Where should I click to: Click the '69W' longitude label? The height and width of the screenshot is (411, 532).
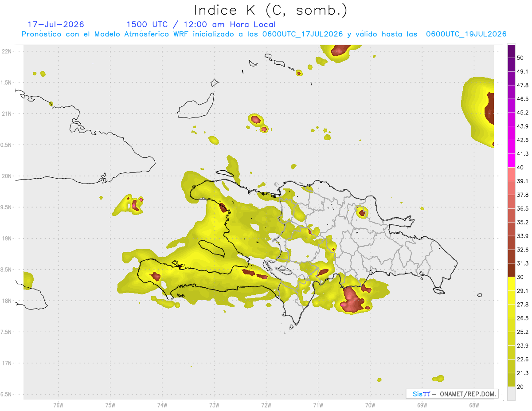coord(422,405)
